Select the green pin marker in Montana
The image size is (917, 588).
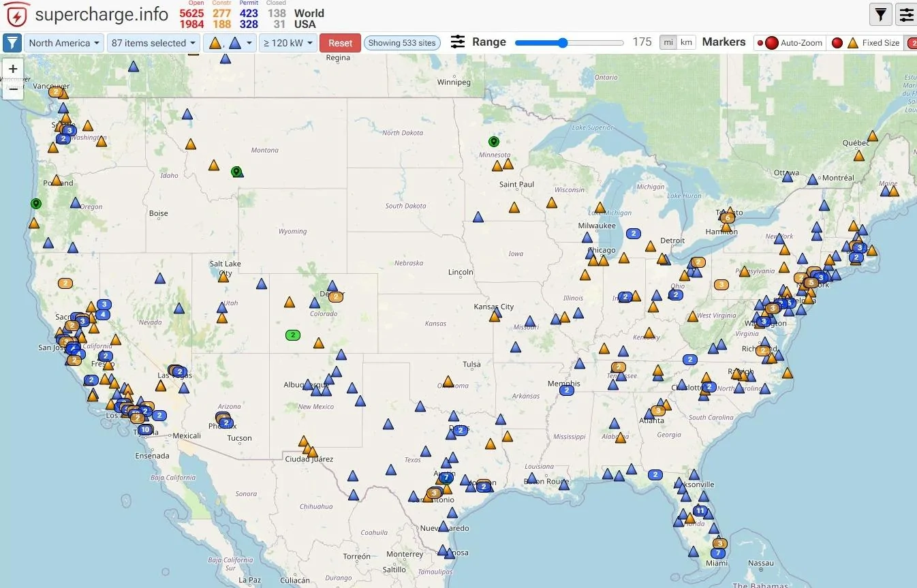[236, 172]
